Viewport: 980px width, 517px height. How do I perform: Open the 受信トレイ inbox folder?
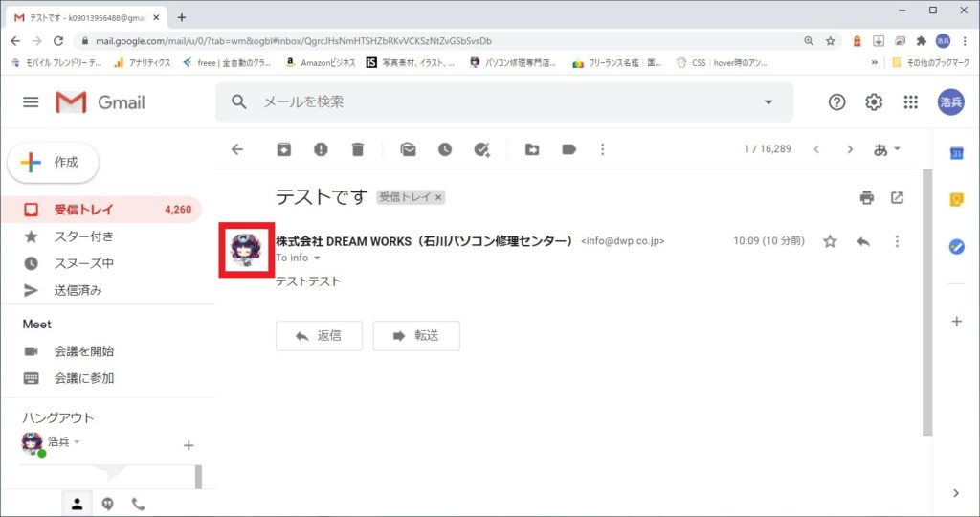click(83, 210)
